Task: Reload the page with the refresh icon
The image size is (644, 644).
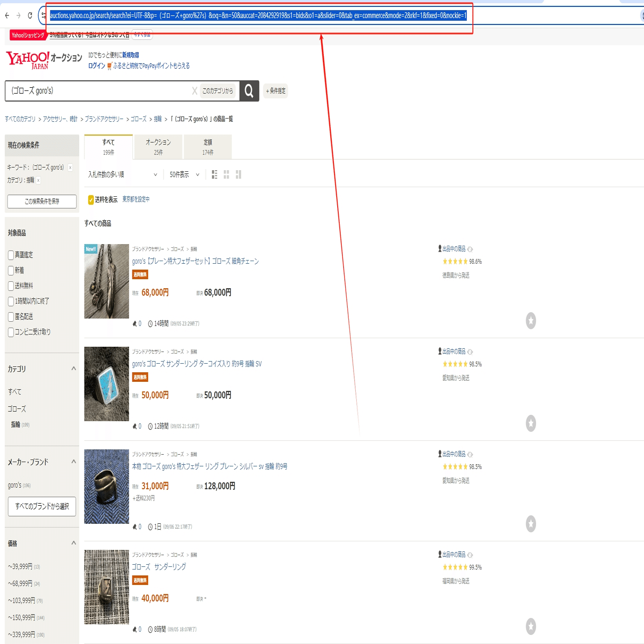Action: click(30, 15)
